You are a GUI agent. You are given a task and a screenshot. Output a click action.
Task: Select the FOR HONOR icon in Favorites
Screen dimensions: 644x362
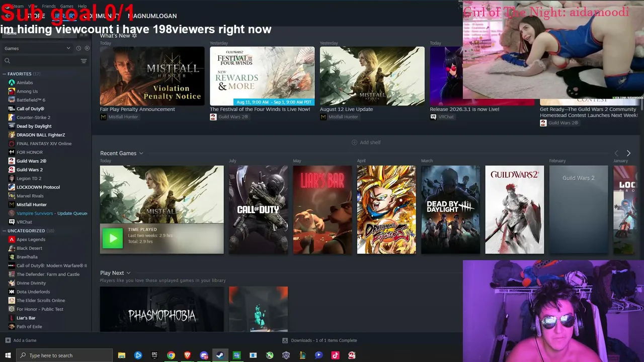pos(12,152)
